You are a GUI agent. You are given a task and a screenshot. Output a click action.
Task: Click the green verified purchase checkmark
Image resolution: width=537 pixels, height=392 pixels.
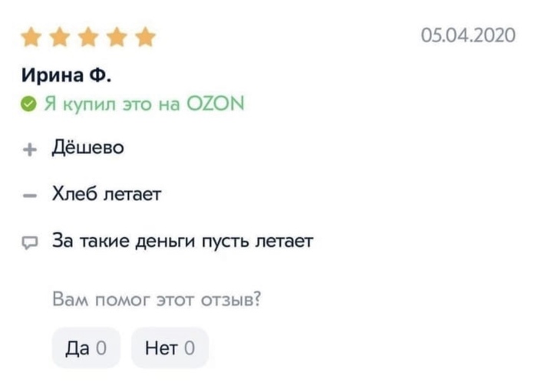coord(28,103)
